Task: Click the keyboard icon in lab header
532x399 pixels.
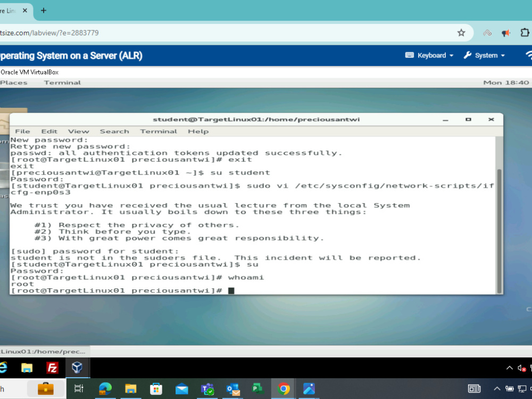Action: click(410, 55)
